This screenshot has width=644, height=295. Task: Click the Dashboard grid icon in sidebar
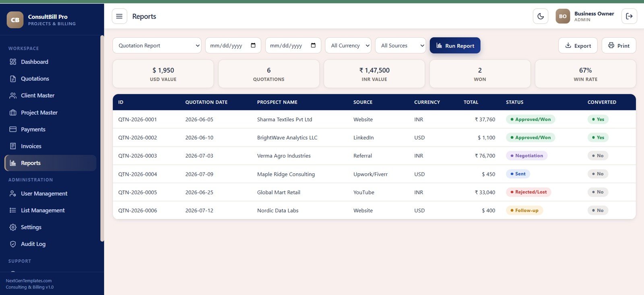(x=13, y=62)
